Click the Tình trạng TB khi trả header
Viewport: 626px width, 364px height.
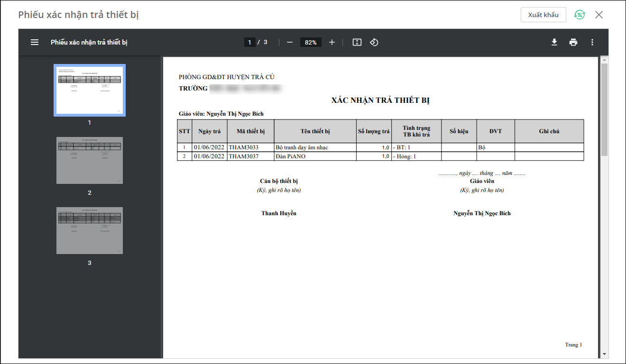[416, 131]
